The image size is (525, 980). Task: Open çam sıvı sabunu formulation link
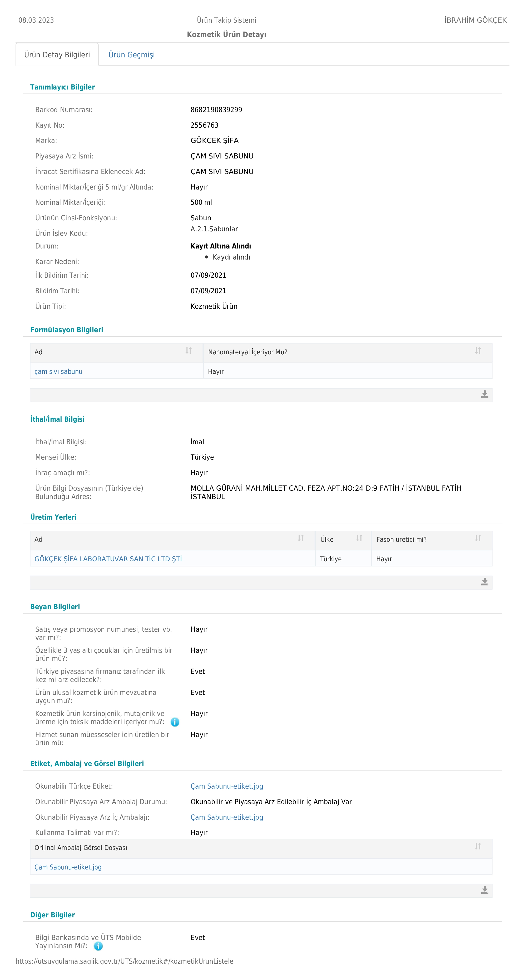point(58,372)
